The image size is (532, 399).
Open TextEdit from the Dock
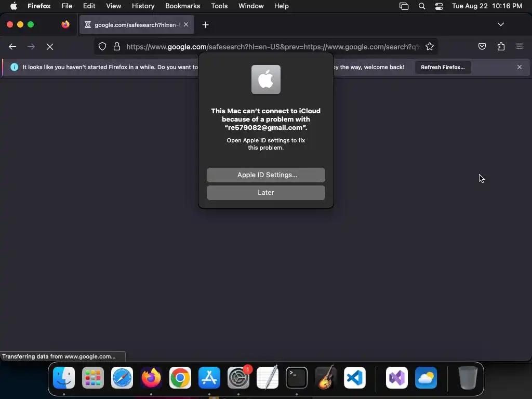[268, 378]
